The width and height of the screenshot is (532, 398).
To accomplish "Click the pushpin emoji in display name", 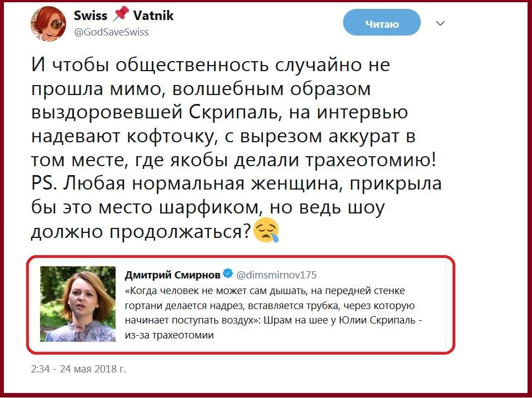I will pos(120,14).
